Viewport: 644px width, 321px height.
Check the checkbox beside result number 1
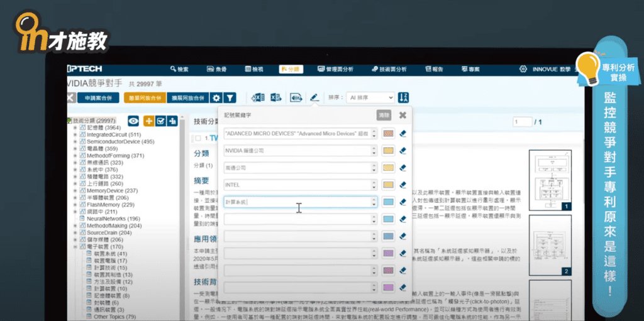(x=198, y=138)
